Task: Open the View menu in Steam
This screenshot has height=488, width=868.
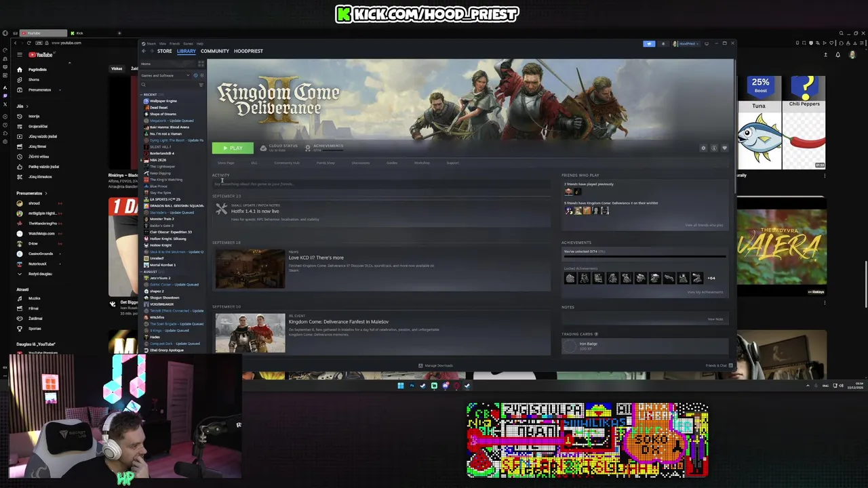Action: (163, 43)
